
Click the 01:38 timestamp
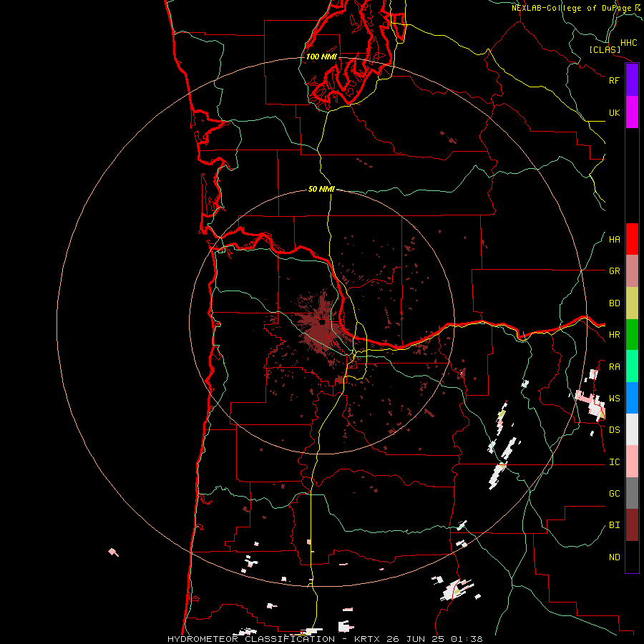point(467,639)
